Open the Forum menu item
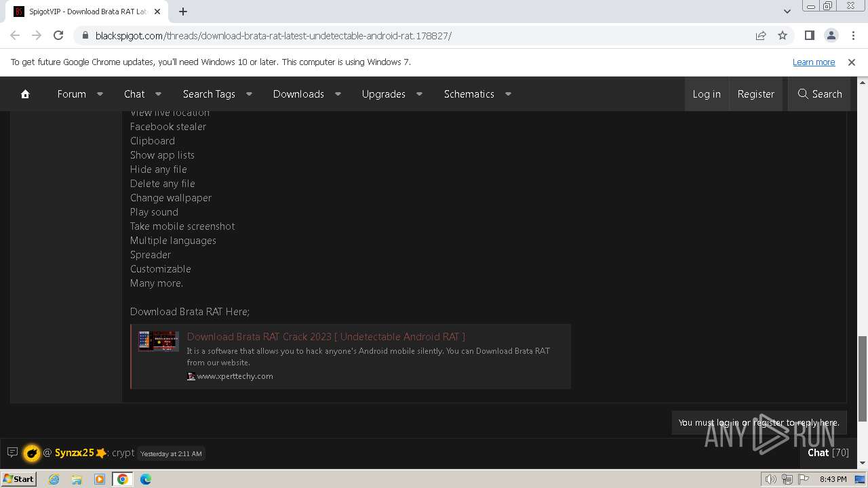Screen dimensions: 868x488 71,94
